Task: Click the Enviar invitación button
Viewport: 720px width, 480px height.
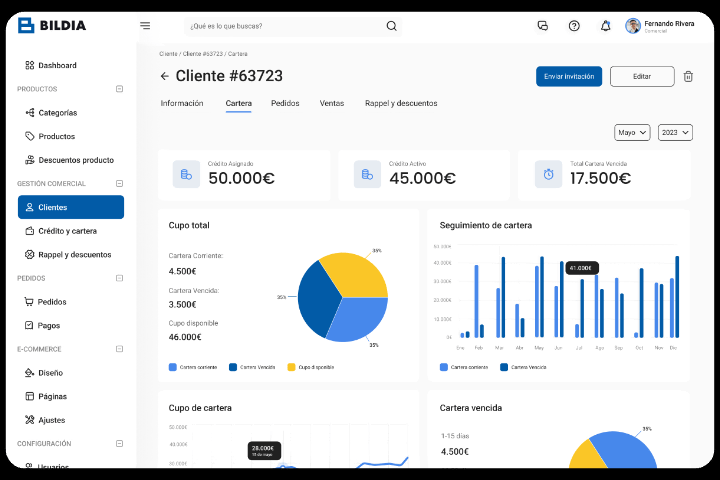Action: (569, 76)
